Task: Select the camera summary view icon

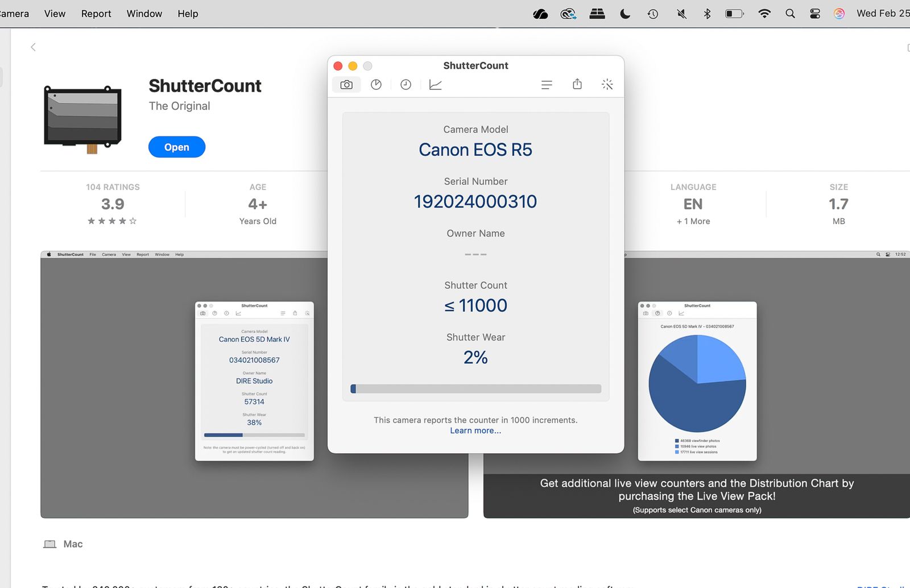Action: (x=346, y=85)
